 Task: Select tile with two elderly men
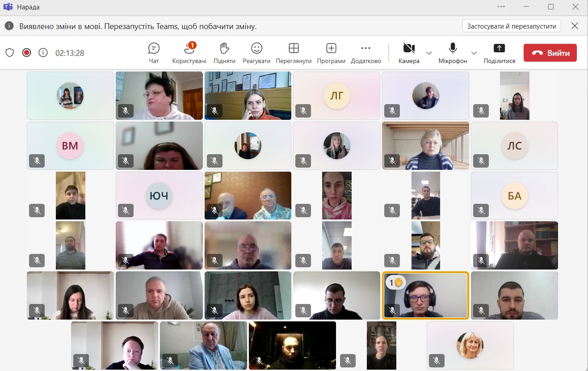[248, 196]
